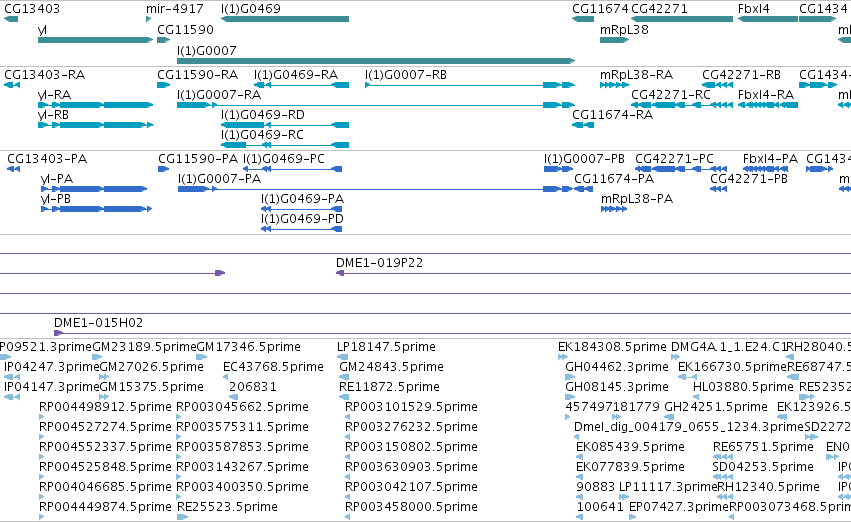Select the CG11590-RA transcript label
851x522 pixels.
click(198, 75)
